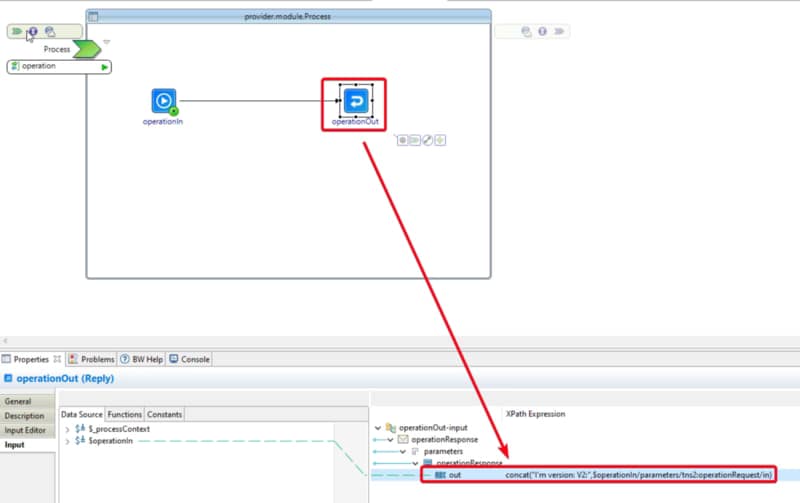
Task: Open the BW Help tab
Action: [141, 359]
